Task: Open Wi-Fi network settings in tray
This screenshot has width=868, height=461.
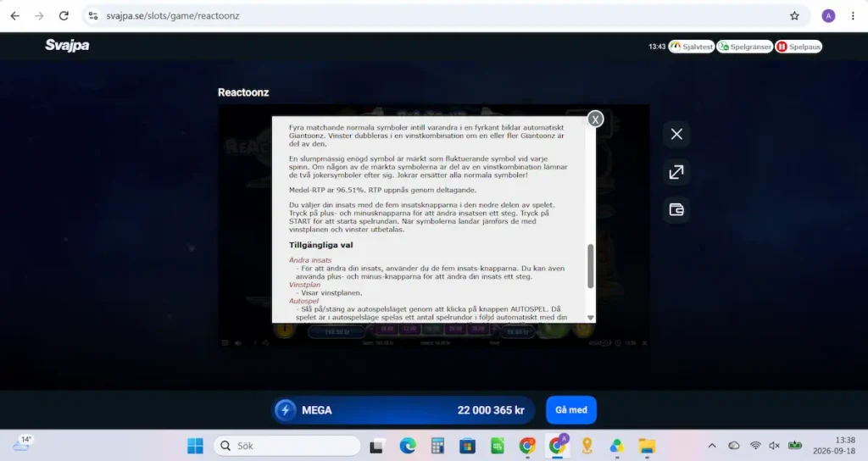Action: (755, 446)
